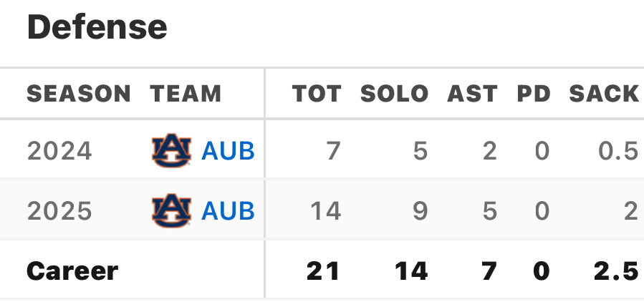This screenshot has height=302, width=644.
Task: Select career total tackles value 21
Action: [323, 271]
